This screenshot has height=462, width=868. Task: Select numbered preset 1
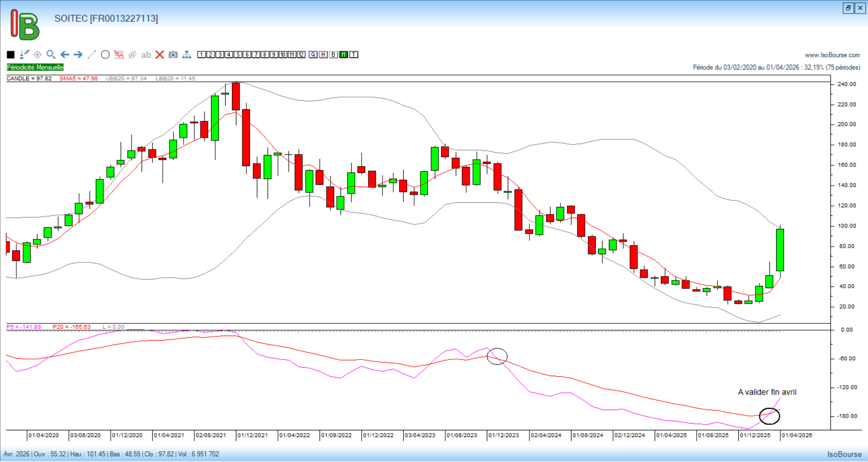(202, 55)
